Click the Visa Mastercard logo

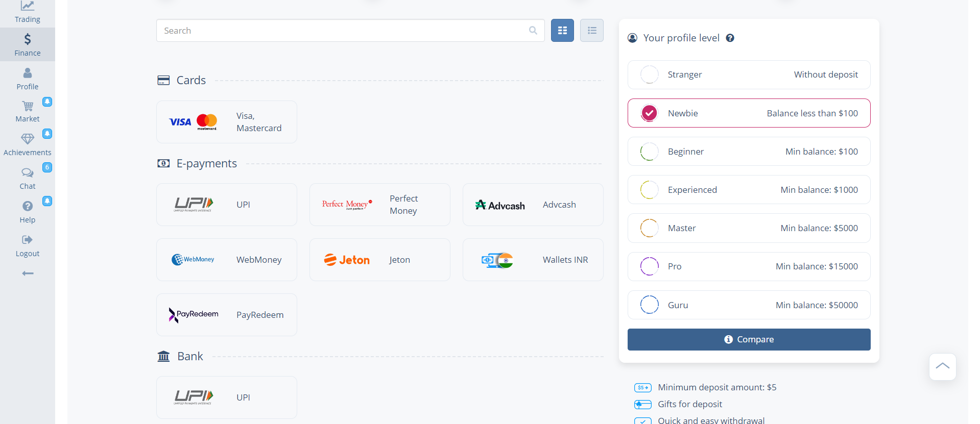pos(193,122)
